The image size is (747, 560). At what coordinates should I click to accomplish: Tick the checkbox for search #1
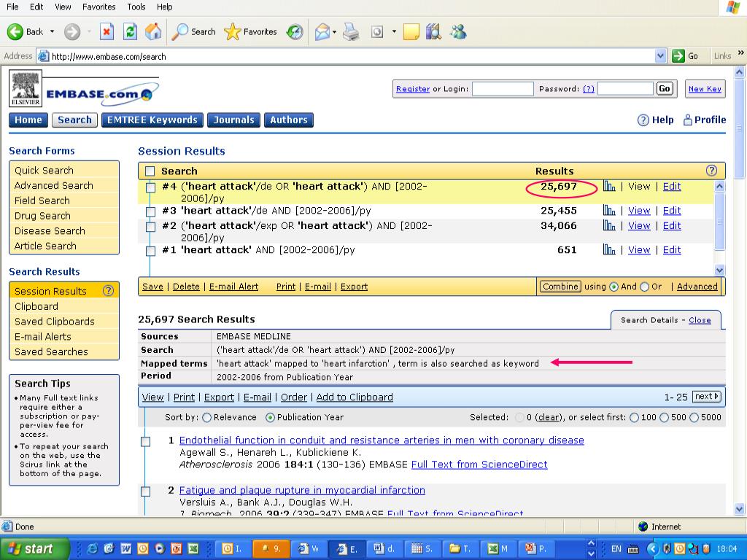tap(150, 251)
